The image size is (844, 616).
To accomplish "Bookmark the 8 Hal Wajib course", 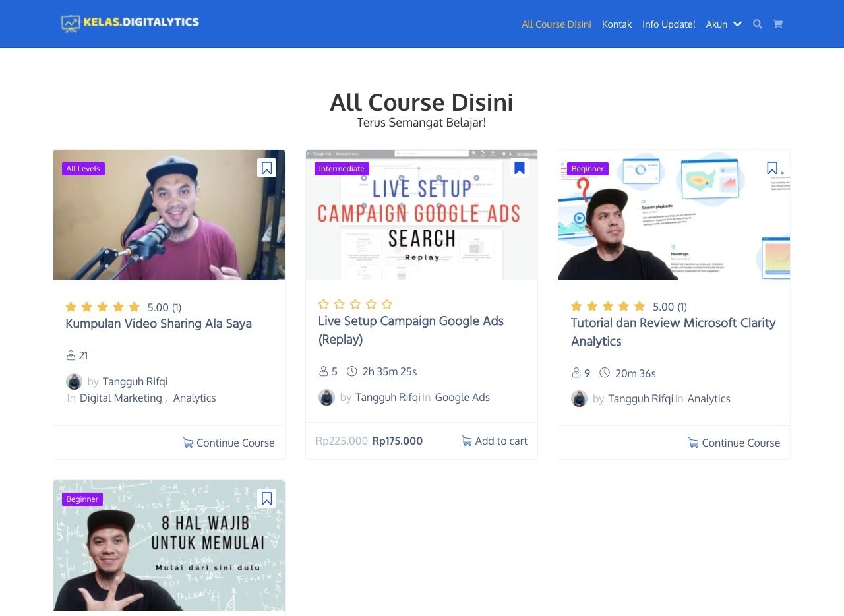I will coord(266,499).
